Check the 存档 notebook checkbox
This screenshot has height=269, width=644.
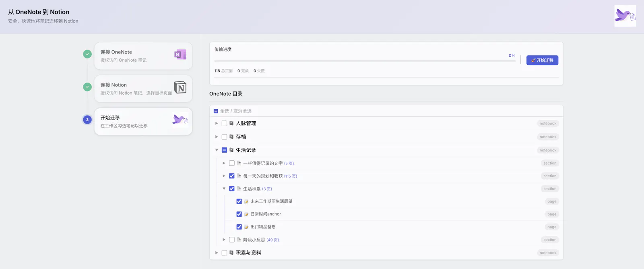click(224, 137)
